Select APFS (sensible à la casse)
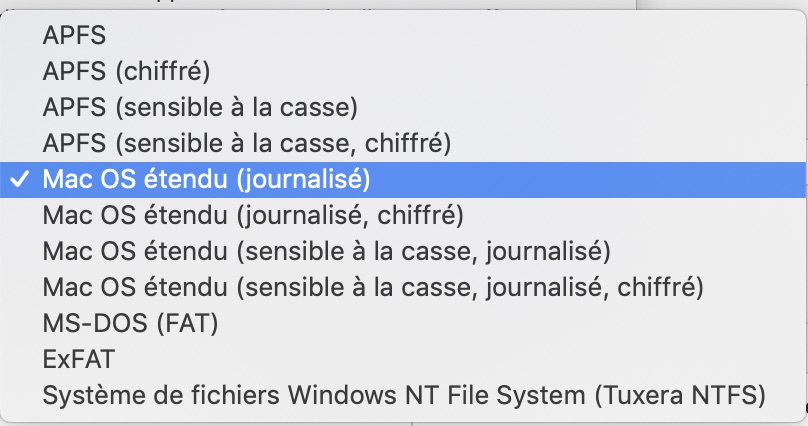The width and height of the screenshot is (808, 426). [200, 107]
